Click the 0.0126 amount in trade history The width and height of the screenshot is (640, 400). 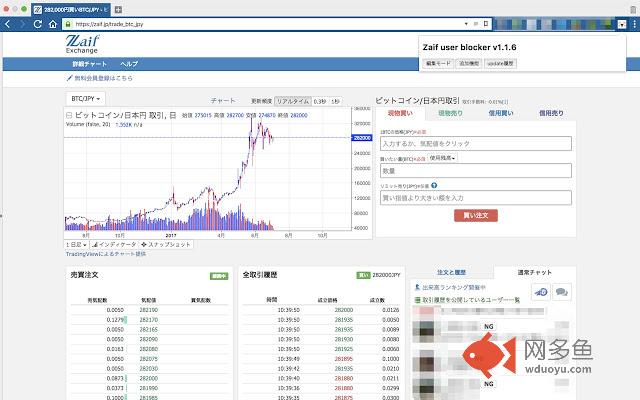[391, 310]
